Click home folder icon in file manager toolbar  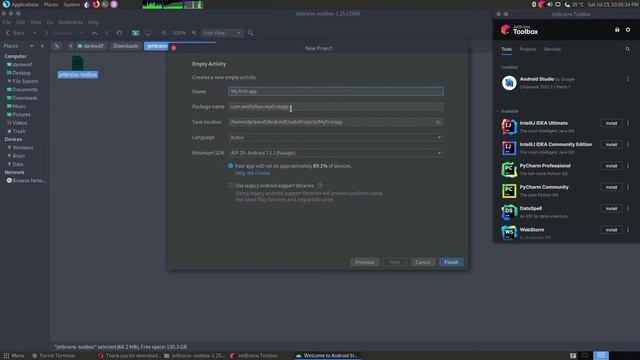click(x=136, y=33)
